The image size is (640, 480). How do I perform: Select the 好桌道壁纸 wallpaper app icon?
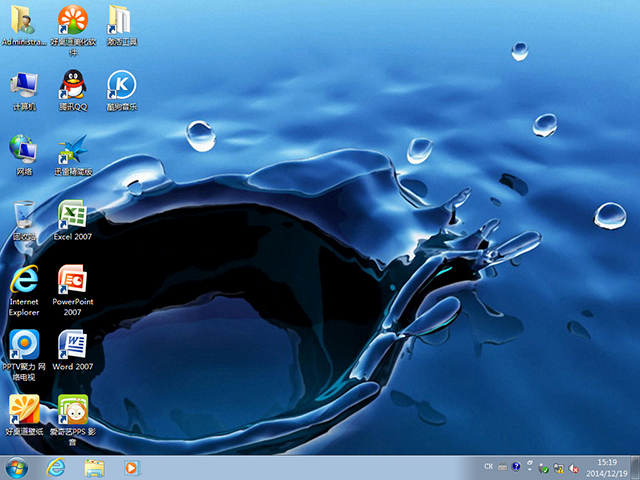tap(24, 410)
